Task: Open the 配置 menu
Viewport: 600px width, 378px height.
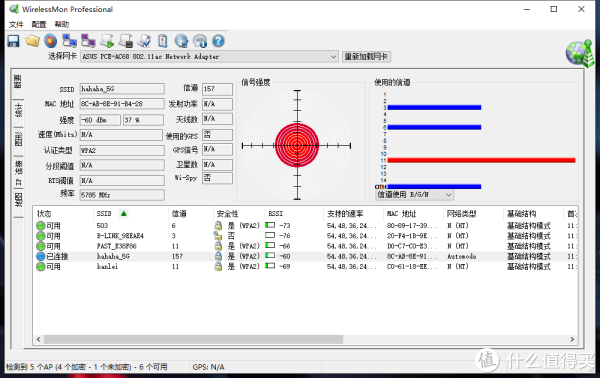Action: (x=39, y=24)
